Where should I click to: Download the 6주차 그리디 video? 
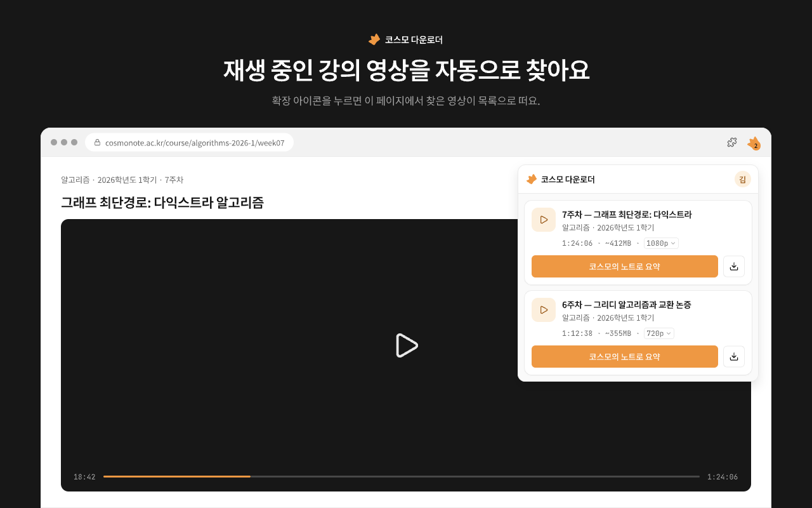[x=734, y=357]
